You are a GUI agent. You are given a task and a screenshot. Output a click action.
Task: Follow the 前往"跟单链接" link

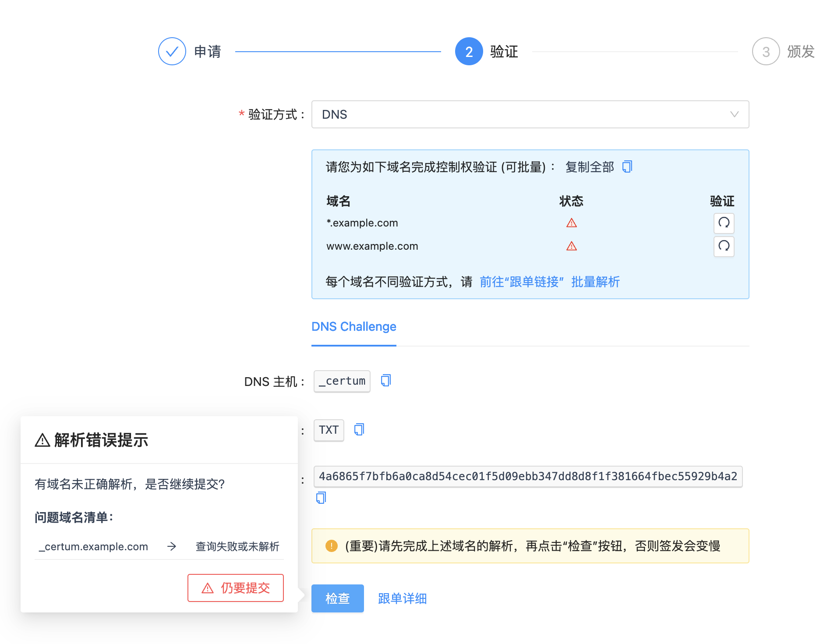point(521,282)
